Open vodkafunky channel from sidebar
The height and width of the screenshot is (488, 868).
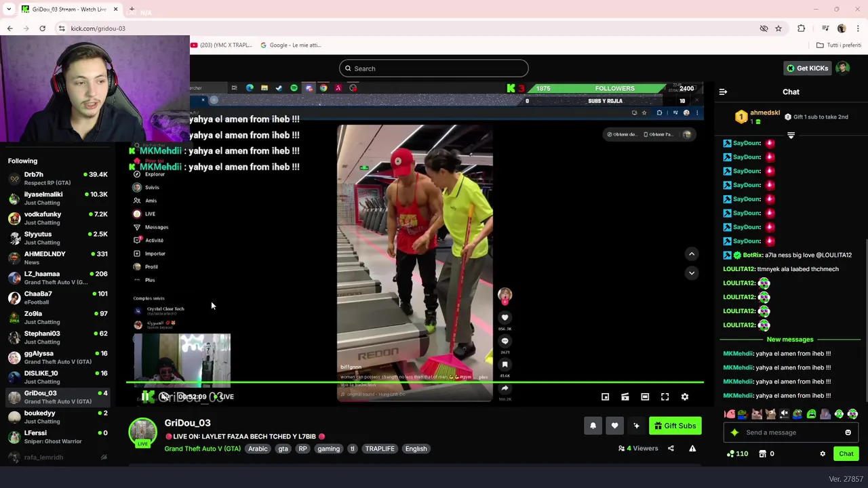[58, 218]
